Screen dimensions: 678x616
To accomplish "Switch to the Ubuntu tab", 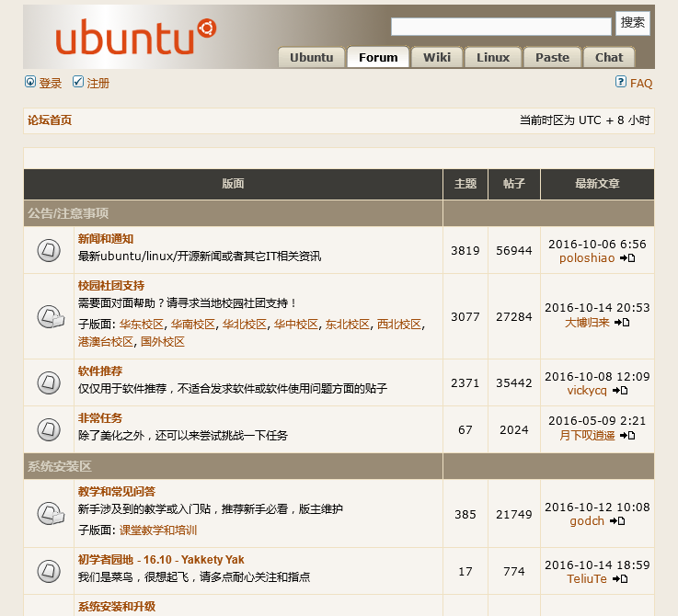I will 312,58.
